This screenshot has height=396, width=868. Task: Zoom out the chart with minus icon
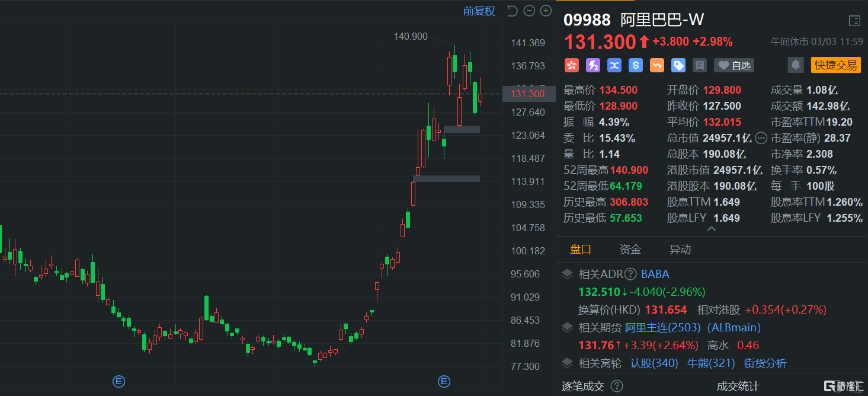click(529, 11)
